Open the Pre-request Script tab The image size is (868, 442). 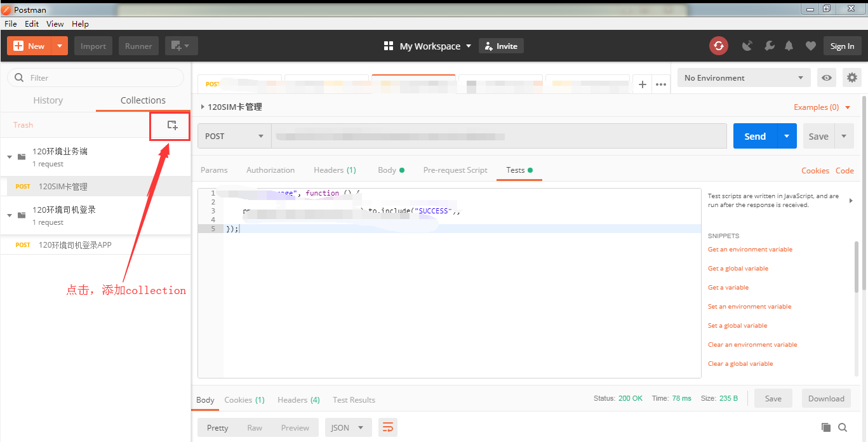(x=455, y=170)
